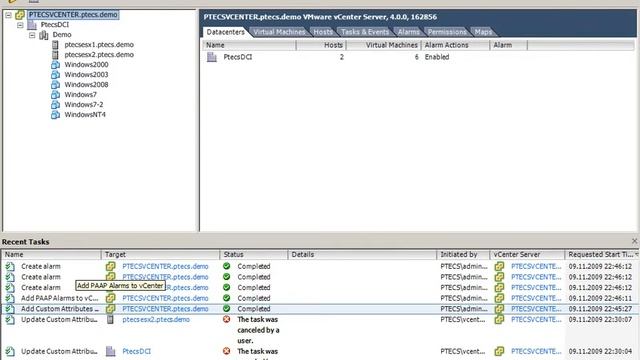640x360 pixels.
Task: Select PtecsDCI row in Datacenters list
Action: (418, 57)
